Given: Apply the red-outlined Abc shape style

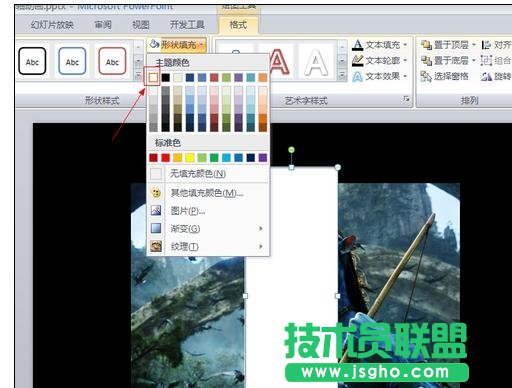Looking at the screenshot, I should (112, 61).
